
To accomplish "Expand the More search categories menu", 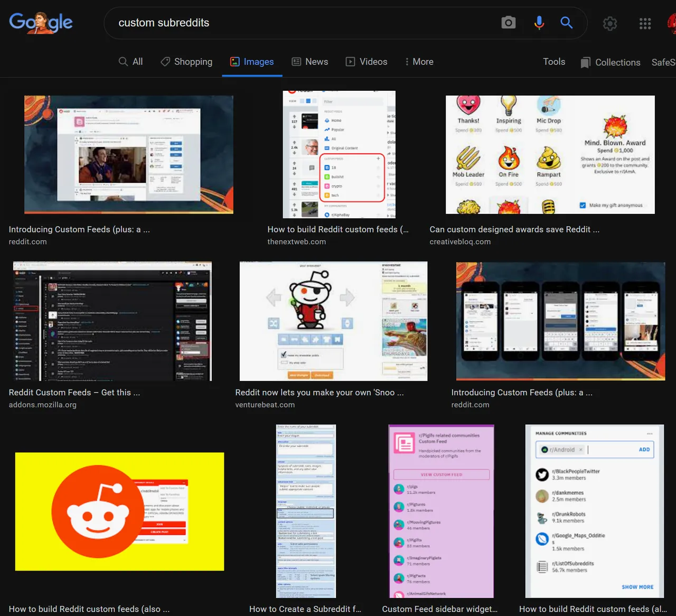I will tap(419, 62).
